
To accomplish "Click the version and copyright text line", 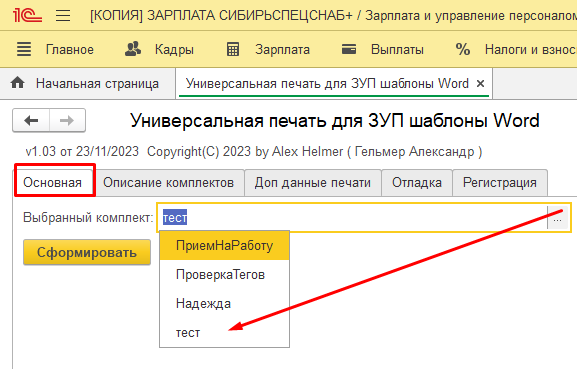I will click(254, 152).
